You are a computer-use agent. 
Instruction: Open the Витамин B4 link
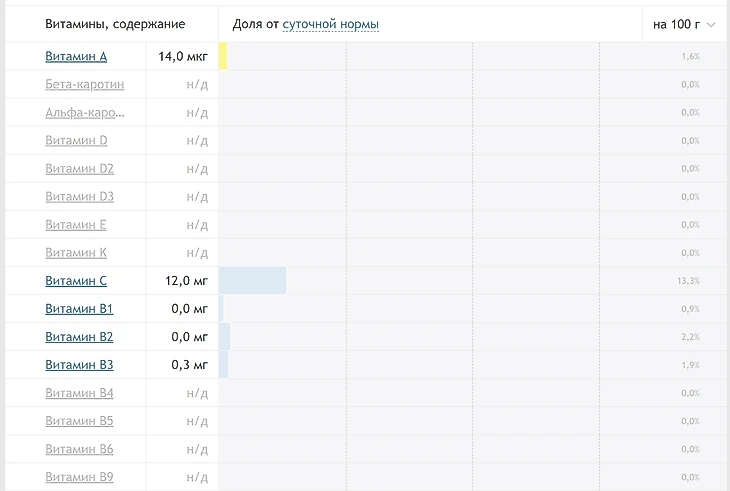79,393
